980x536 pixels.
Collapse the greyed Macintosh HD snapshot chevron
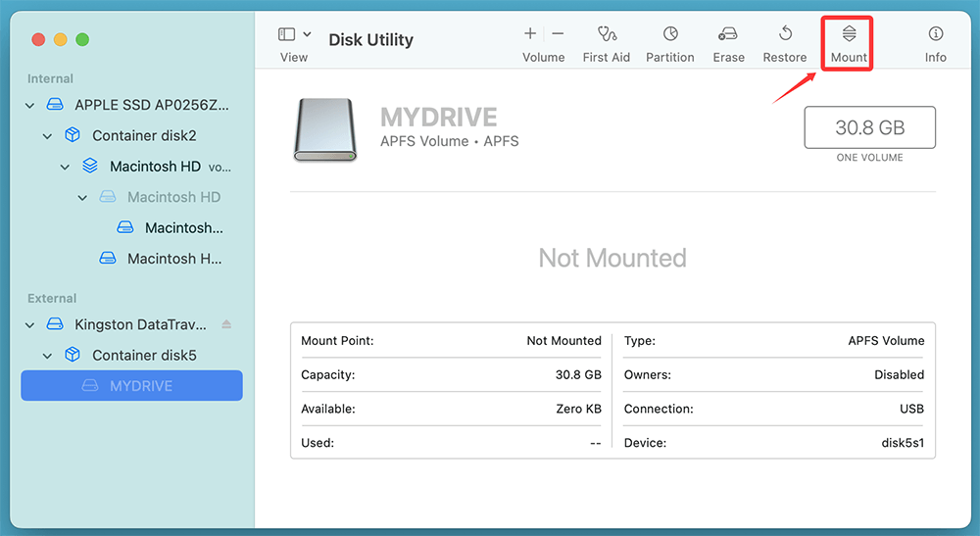[82, 197]
